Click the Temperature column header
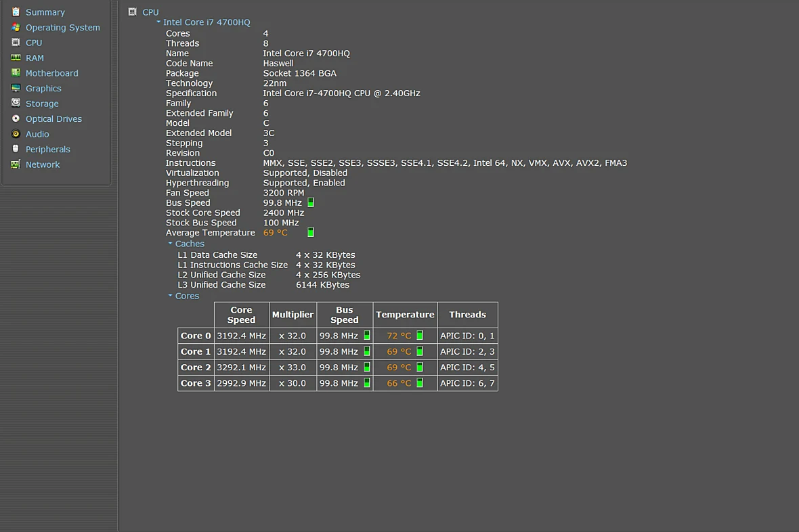The width and height of the screenshot is (799, 532). point(405,315)
